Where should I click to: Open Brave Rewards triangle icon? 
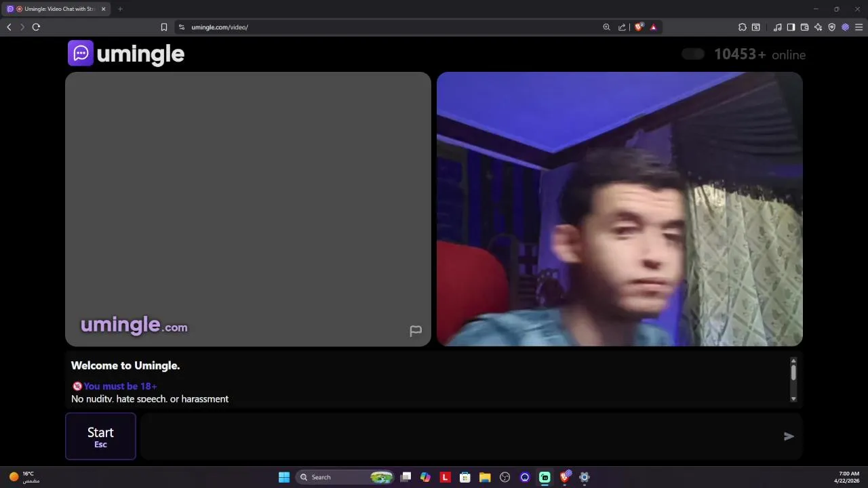(x=654, y=27)
